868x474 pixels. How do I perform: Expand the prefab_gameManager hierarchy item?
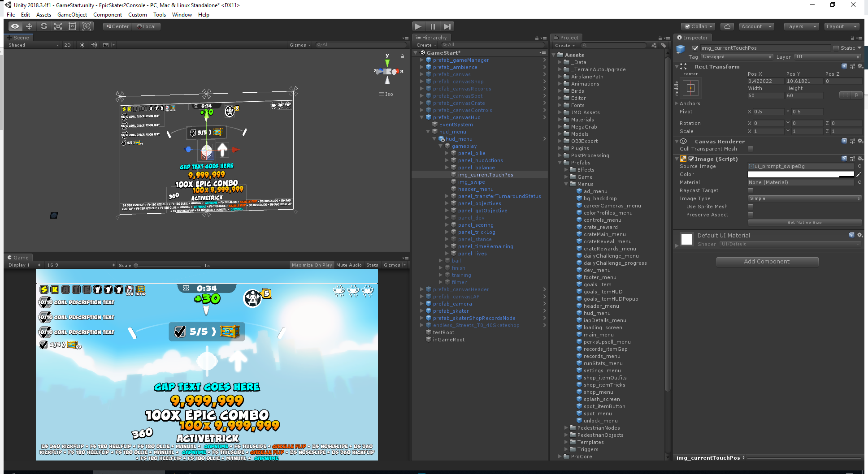click(422, 60)
